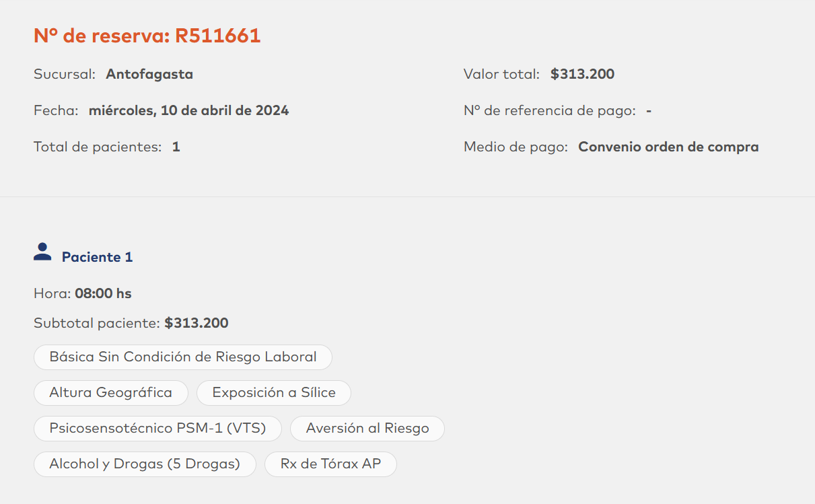Select the Básica Sin Condición de Riesgo Laboral chip
Image resolution: width=815 pixels, height=504 pixels.
coord(183,357)
